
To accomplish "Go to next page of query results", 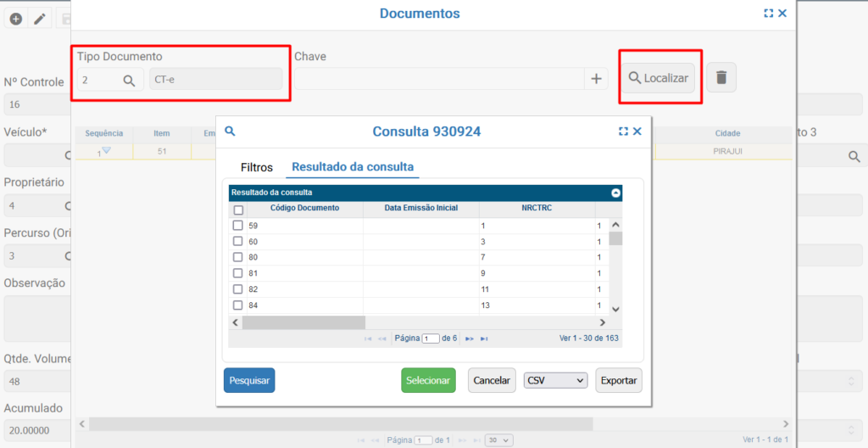I will tap(469, 339).
